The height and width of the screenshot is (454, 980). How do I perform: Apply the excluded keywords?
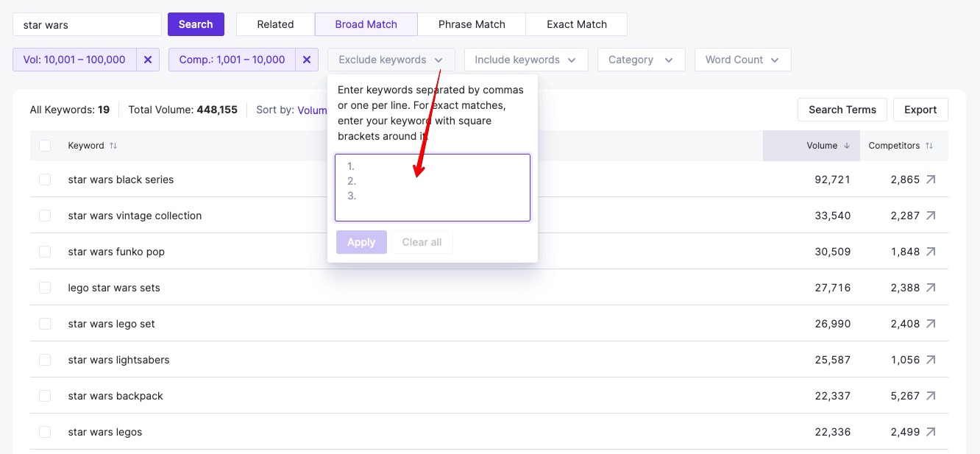(x=361, y=242)
